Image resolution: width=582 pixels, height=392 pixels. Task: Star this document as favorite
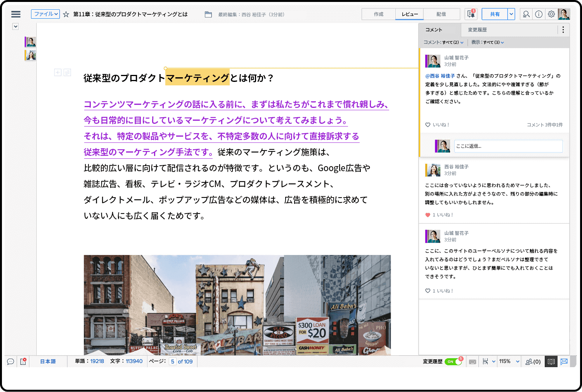[66, 14]
